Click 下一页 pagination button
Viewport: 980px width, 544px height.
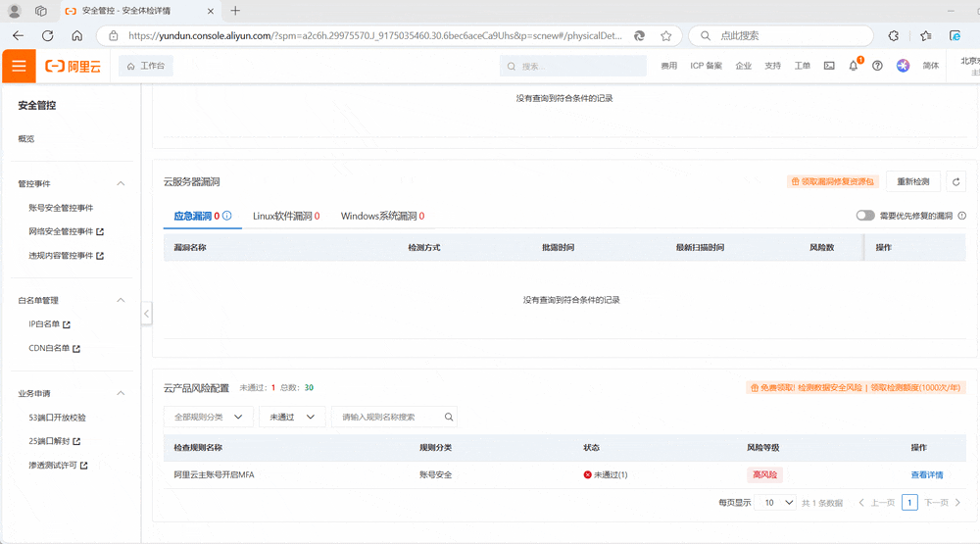[943, 503]
